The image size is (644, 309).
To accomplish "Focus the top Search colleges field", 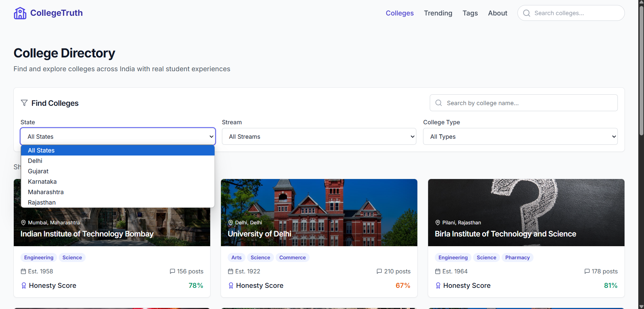I will coord(571,13).
